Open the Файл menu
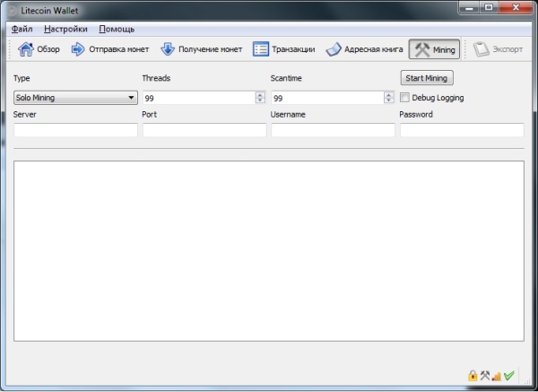Image resolution: width=538 pixels, height=392 pixels. [22, 30]
